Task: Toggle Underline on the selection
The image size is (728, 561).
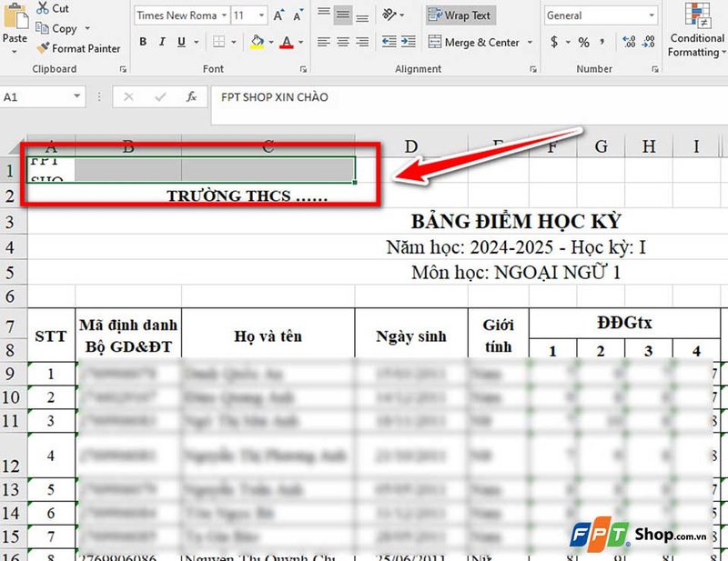Action: (180, 42)
